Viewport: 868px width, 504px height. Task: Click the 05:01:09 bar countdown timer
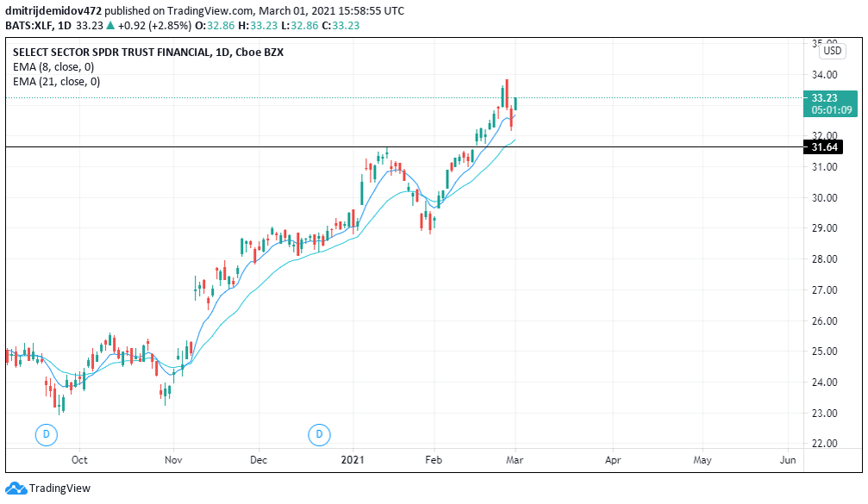click(832, 110)
